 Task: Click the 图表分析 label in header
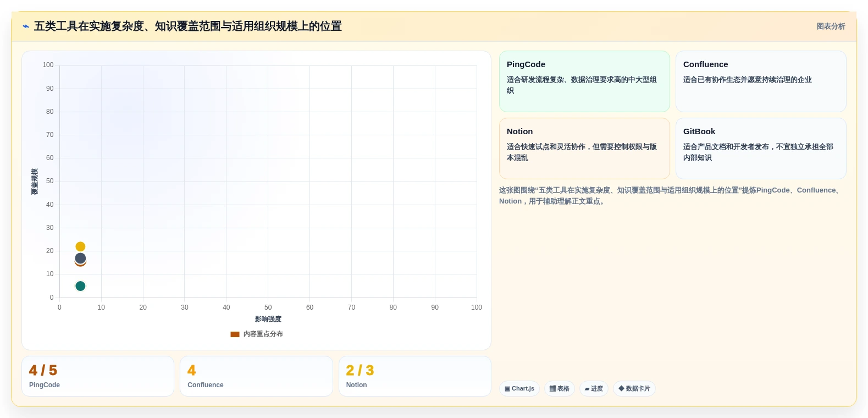click(x=831, y=26)
